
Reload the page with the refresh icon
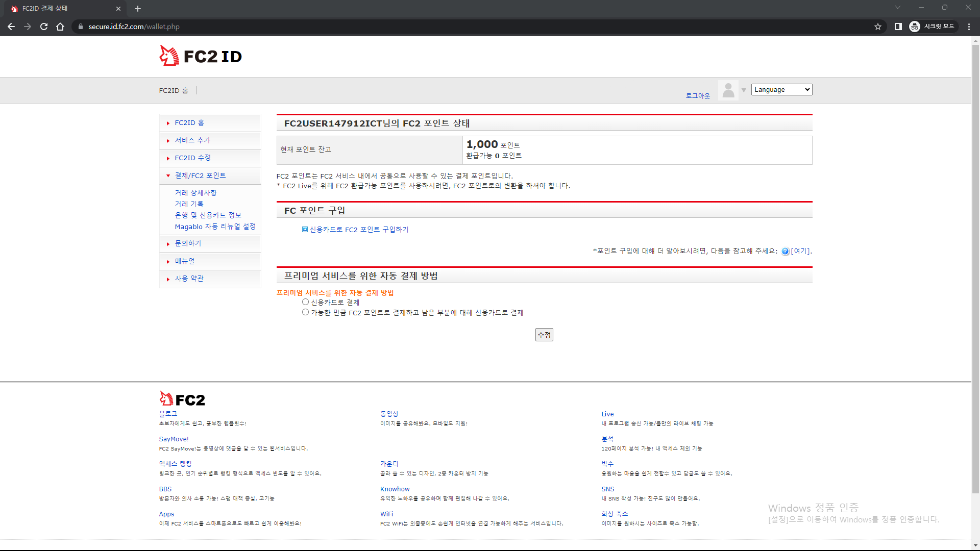pyautogui.click(x=44, y=27)
